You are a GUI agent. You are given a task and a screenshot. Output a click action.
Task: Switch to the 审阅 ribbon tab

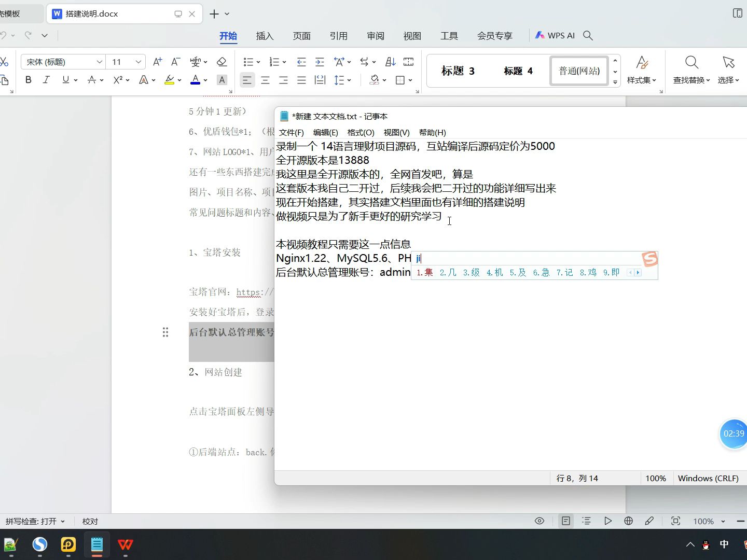(376, 36)
